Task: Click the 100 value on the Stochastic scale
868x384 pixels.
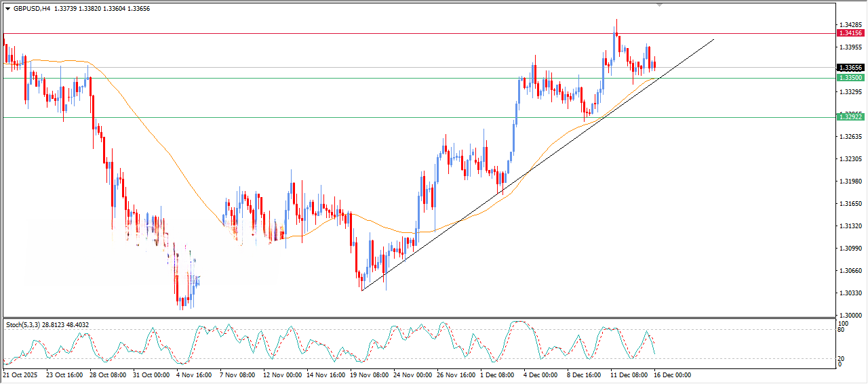Action: [x=843, y=324]
